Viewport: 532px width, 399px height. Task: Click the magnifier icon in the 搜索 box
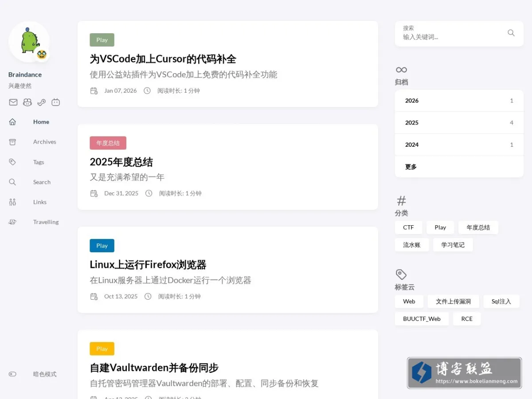coord(511,33)
